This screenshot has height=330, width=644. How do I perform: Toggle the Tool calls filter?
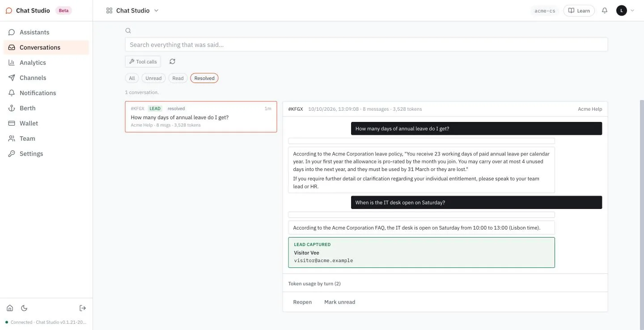click(x=143, y=62)
